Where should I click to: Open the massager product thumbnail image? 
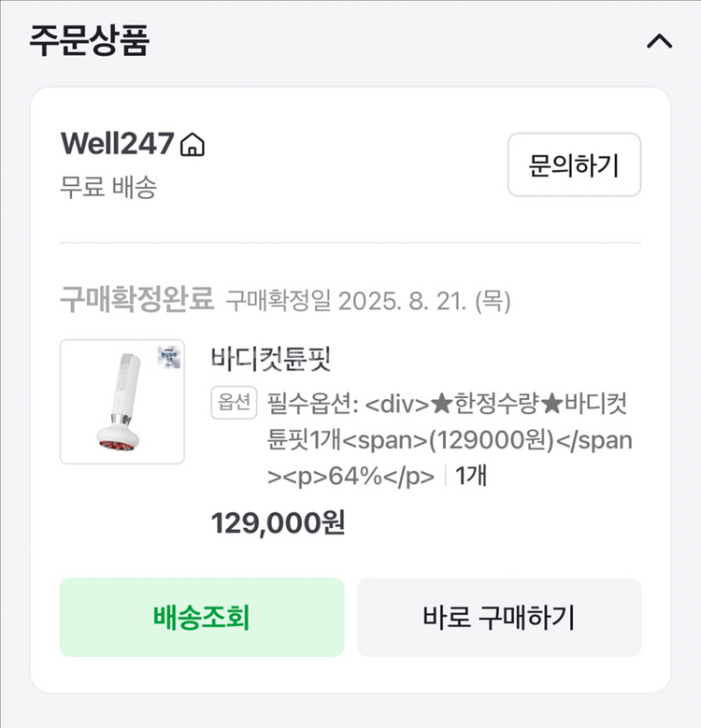[x=122, y=400]
